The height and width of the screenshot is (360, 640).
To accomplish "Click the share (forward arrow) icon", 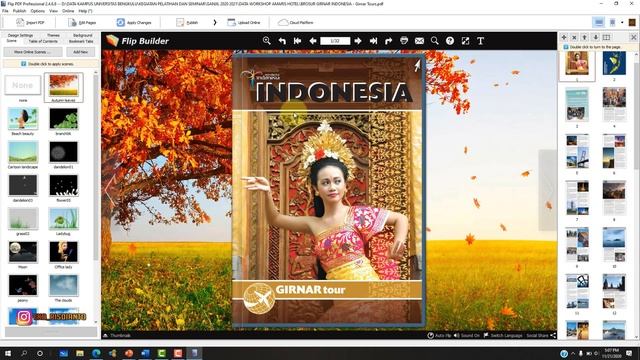I will pyautogui.click(x=389, y=41).
